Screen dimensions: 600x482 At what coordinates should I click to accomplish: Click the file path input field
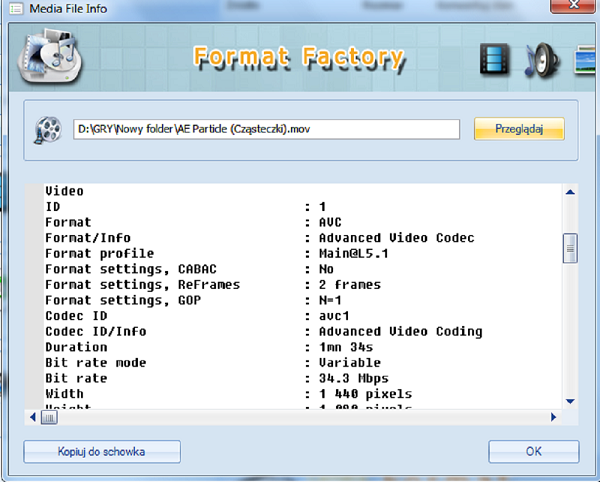click(266, 129)
